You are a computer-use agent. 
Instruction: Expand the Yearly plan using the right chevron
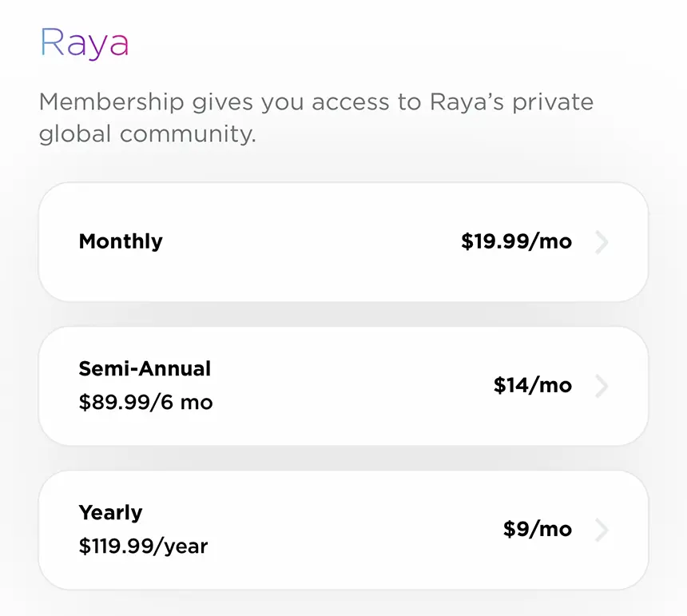[602, 529]
